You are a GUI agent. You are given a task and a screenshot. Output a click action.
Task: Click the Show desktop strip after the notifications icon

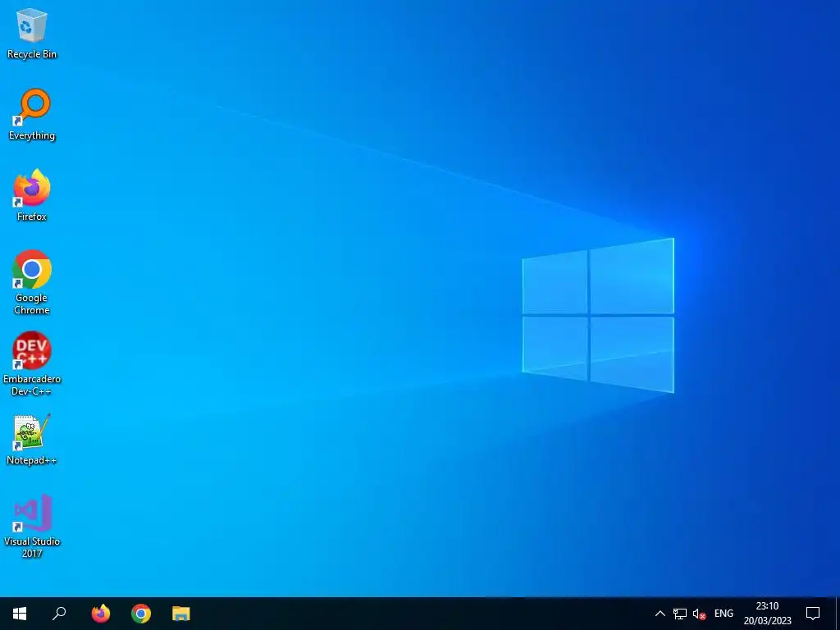tap(838, 614)
